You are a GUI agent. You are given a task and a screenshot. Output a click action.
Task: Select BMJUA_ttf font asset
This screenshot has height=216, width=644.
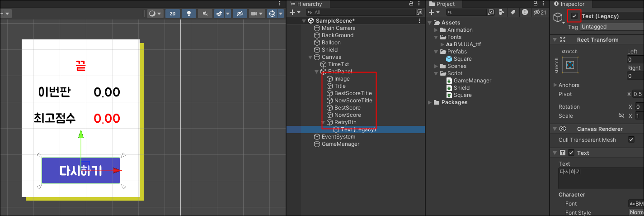[463, 44]
